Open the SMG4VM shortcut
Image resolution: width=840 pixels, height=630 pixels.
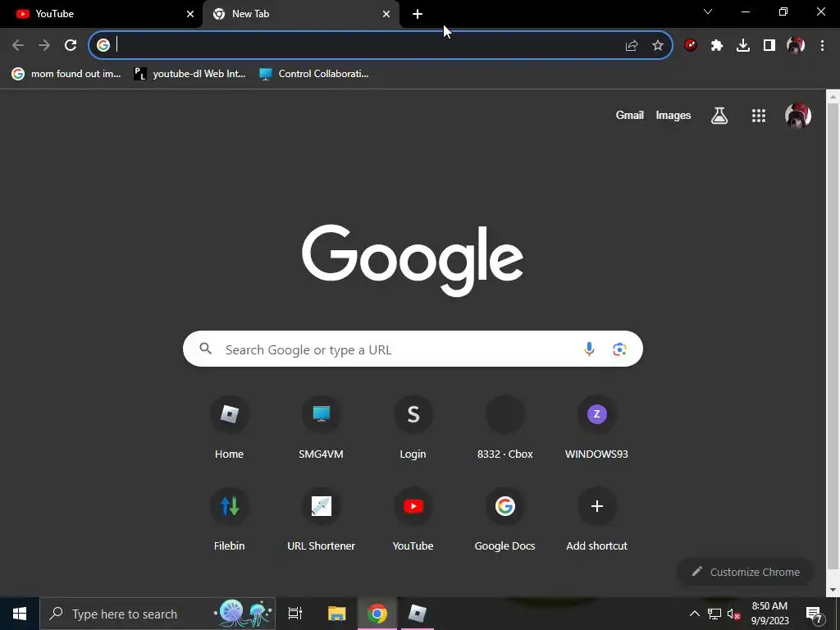click(x=321, y=427)
